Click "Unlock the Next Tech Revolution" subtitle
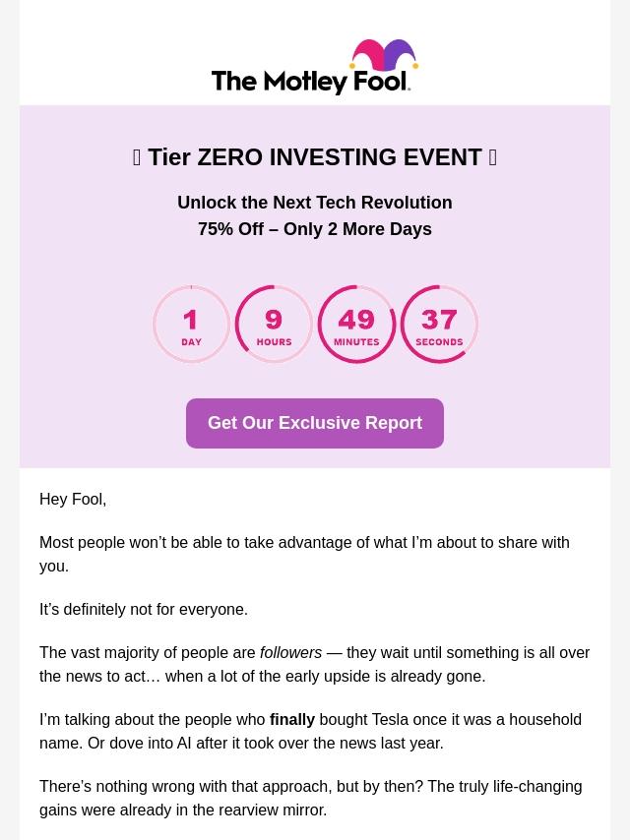Screen dimensions: 630x840 click(x=315, y=203)
